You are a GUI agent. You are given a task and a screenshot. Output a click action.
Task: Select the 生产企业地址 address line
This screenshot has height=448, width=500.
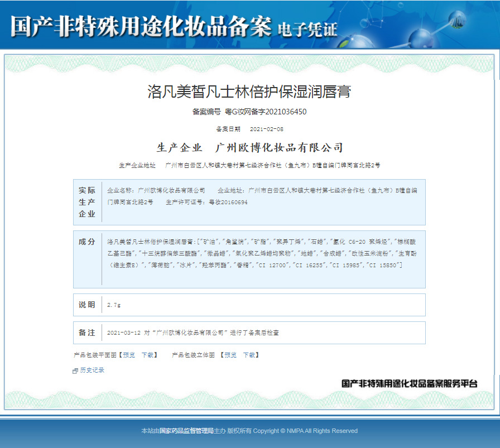249,165
